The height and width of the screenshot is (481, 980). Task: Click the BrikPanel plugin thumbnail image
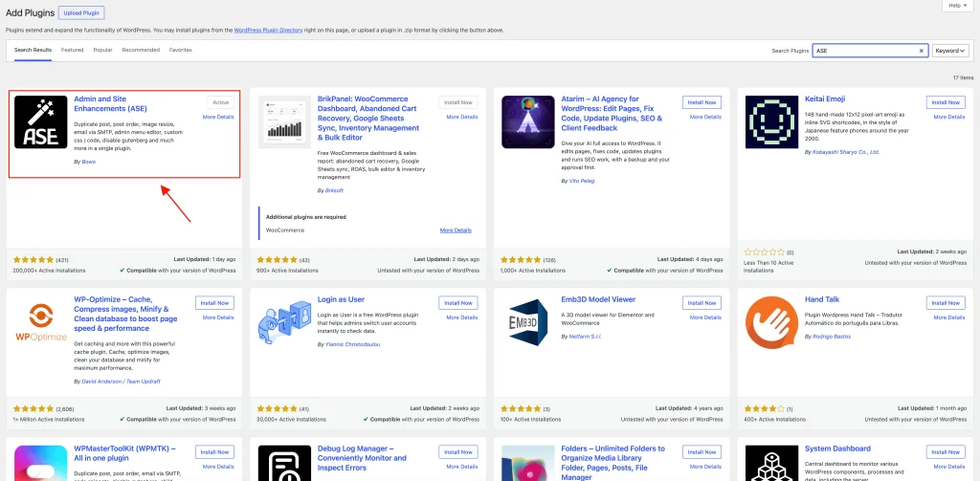click(284, 121)
